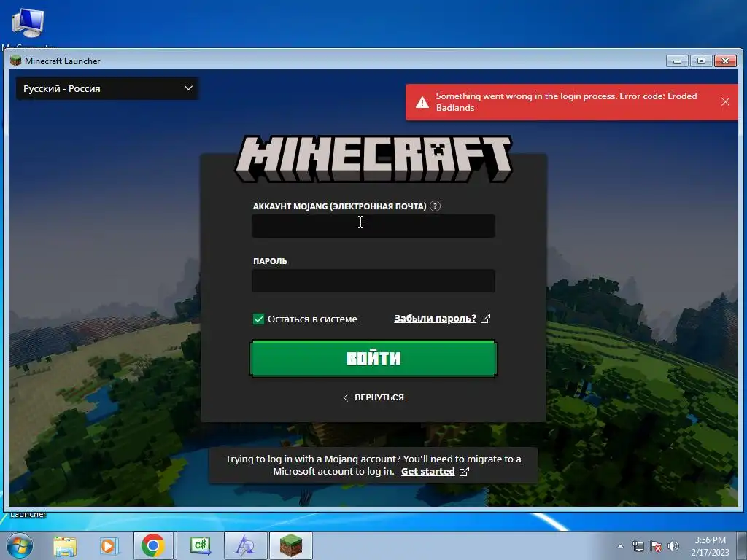Open the C# application taskbar icon
The width and height of the screenshot is (747, 560).
coord(200,545)
